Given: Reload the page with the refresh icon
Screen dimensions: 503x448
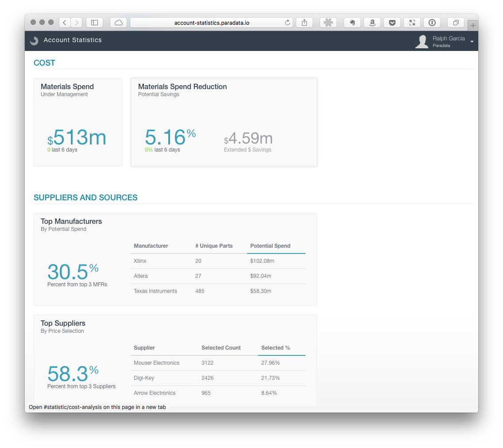Looking at the screenshot, I should point(287,23).
